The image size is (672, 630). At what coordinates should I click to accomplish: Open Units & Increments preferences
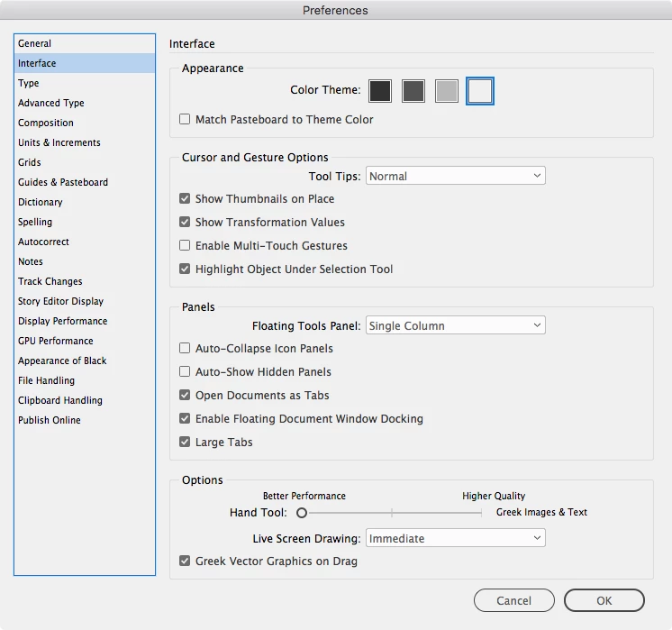tap(85, 142)
